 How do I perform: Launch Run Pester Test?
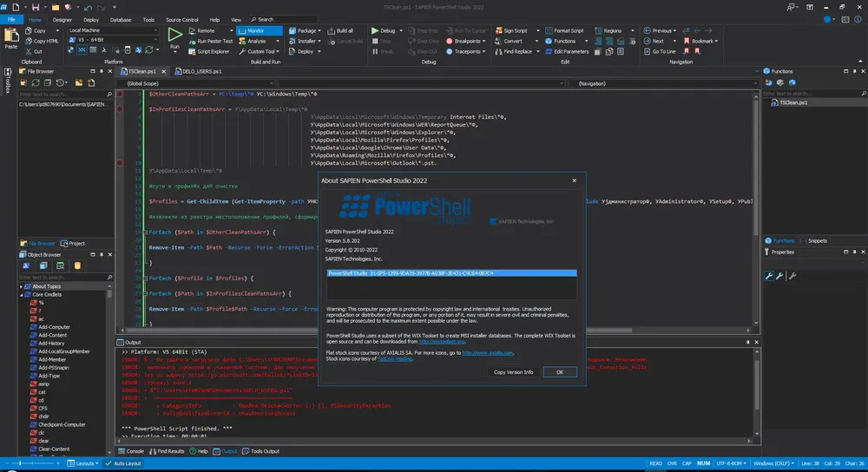point(210,41)
